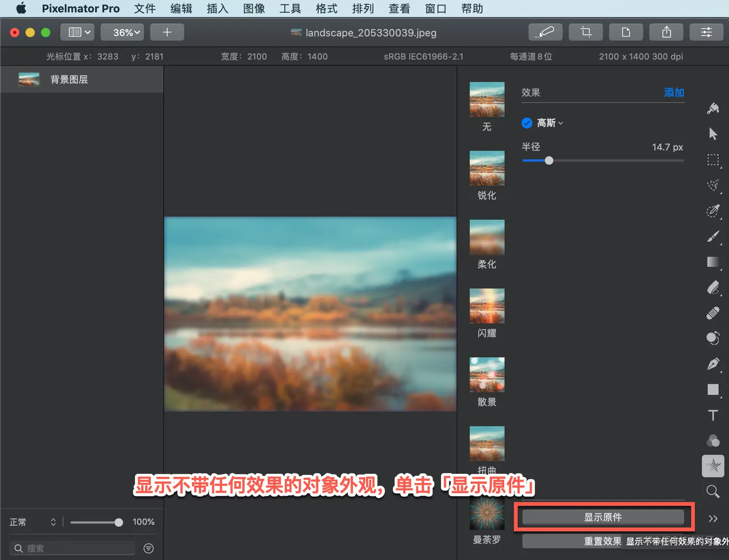Click the markup pen toolbar button
This screenshot has width=729, height=560.
pos(546,32)
